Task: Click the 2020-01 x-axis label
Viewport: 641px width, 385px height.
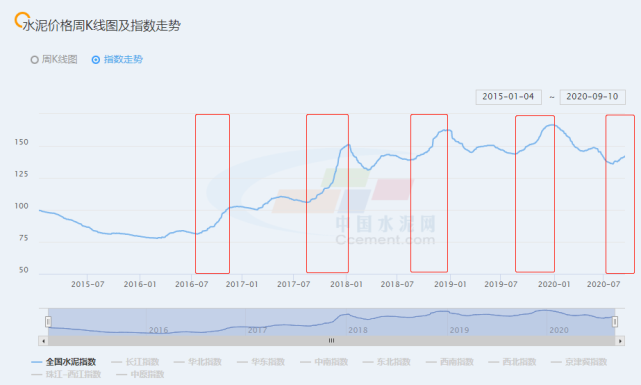Action: coord(554,284)
